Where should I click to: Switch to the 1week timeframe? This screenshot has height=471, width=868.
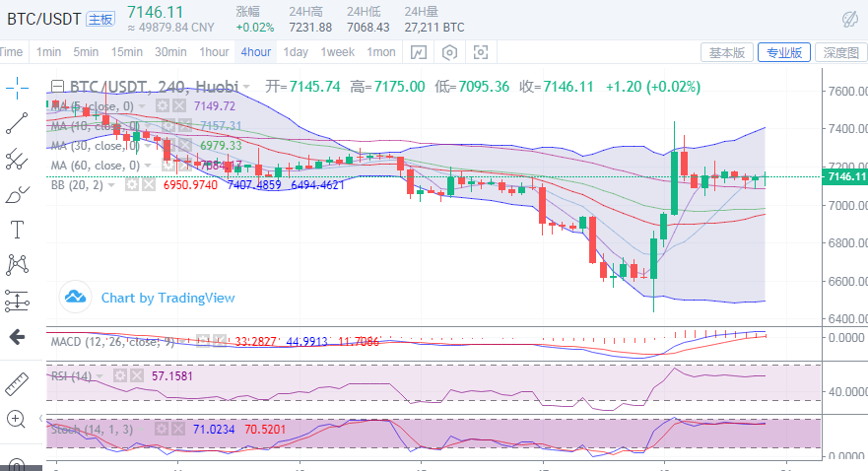(x=338, y=52)
